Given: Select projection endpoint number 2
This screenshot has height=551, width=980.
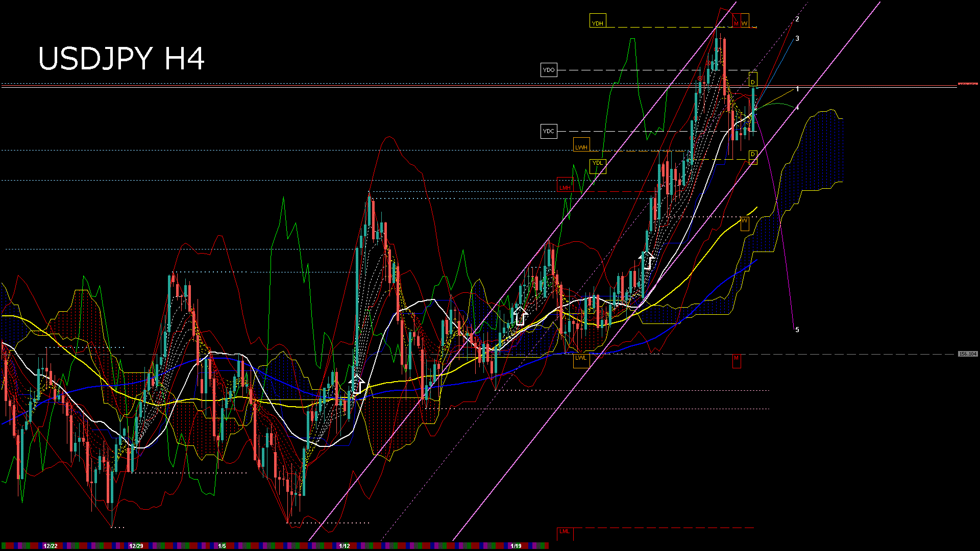Looking at the screenshot, I should [797, 19].
